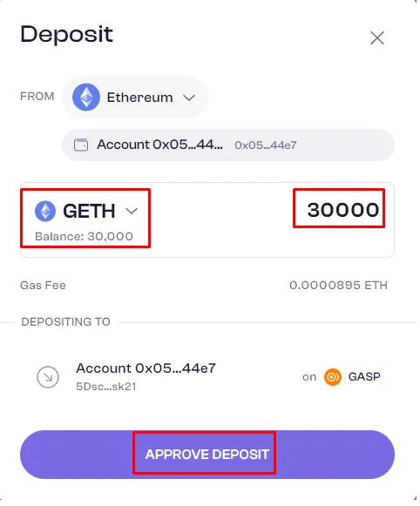Image resolution: width=420 pixels, height=506 pixels.
Task: Open the GETH token selector chevron
Action: (x=132, y=211)
